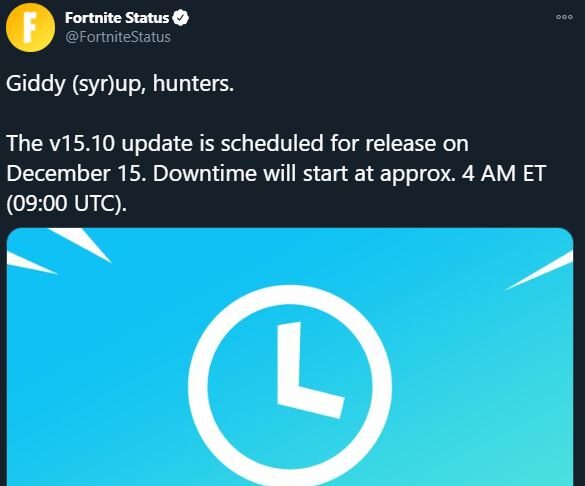Open the tweet's three-dot more menu
This screenshot has height=486, width=585.
click(x=564, y=17)
